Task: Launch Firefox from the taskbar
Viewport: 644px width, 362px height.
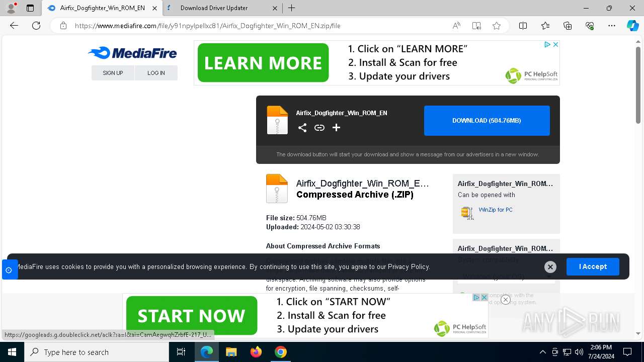Action: pos(256,352)
